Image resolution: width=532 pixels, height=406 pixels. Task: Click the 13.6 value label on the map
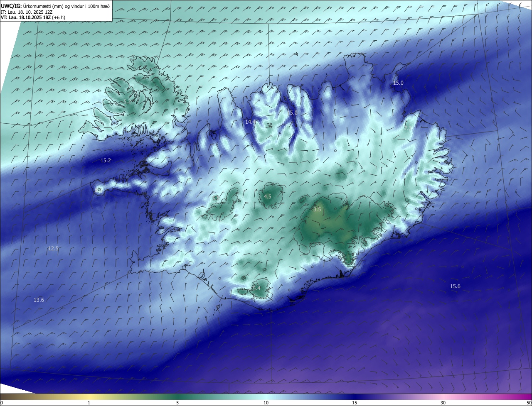coord(39,300)
